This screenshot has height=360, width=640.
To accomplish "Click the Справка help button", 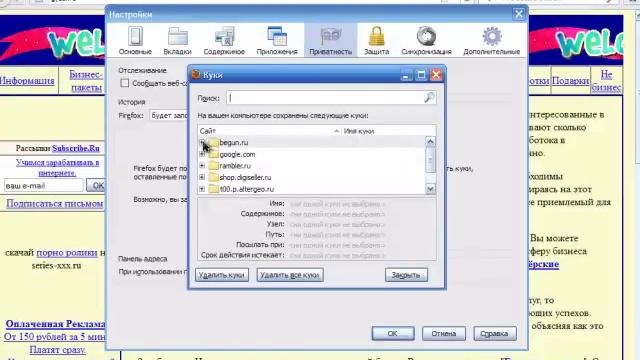I will click(494, 333).
